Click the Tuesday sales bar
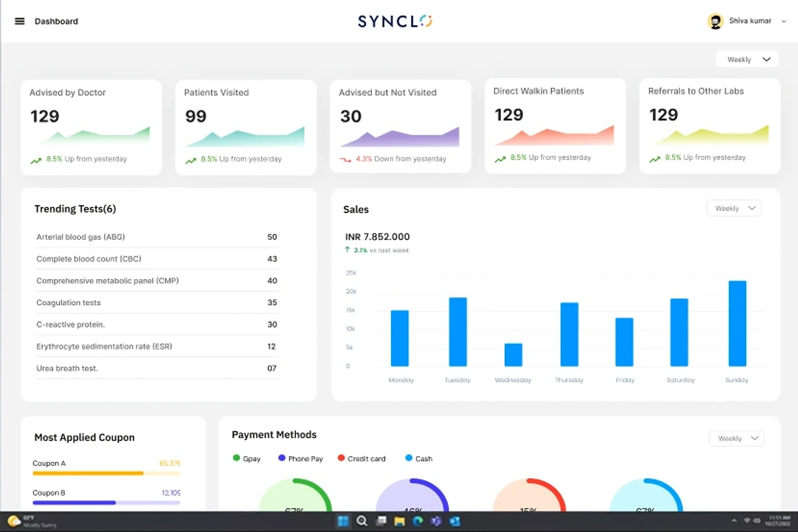This screenshot has height=532, width=798. point(458,332)
